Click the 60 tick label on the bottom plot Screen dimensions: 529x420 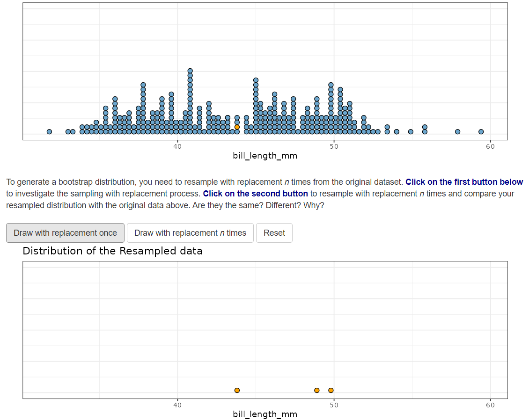pos(490,405)
